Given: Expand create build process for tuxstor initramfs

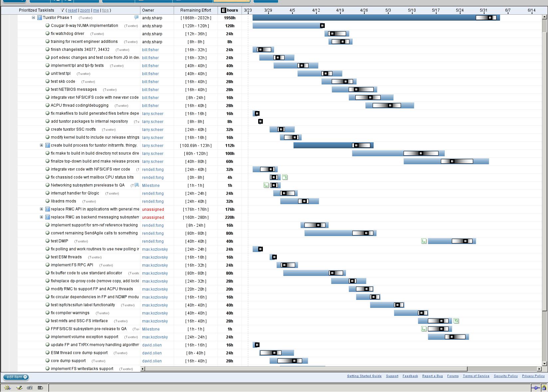Looking at the screenshot, I should 41,145.
